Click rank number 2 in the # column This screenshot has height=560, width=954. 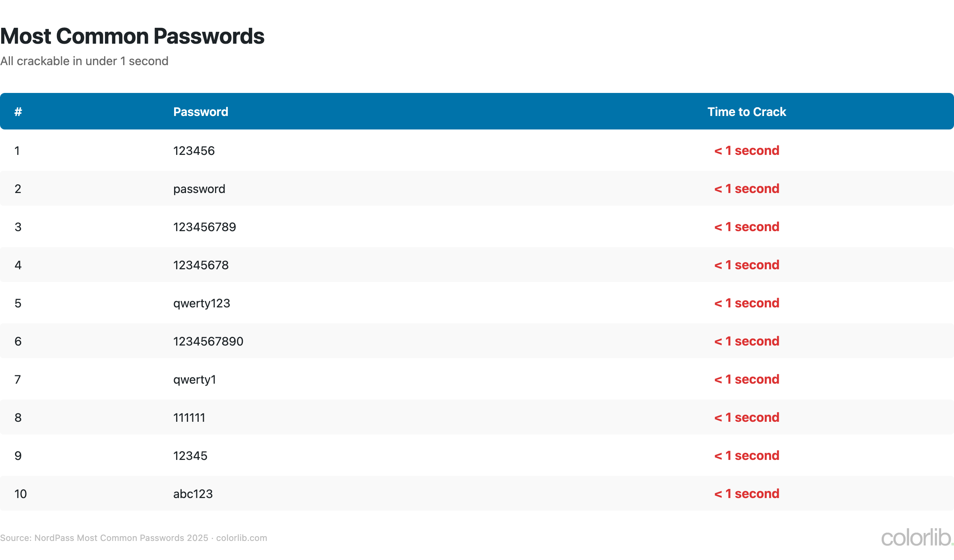[18, 189]
